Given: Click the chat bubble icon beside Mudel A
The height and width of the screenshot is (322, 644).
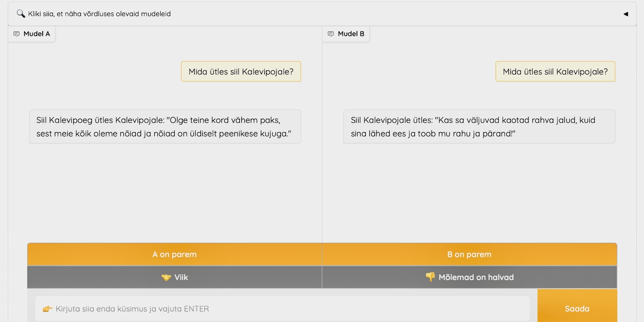Looking at the screenshot, I should pos(17,34).
